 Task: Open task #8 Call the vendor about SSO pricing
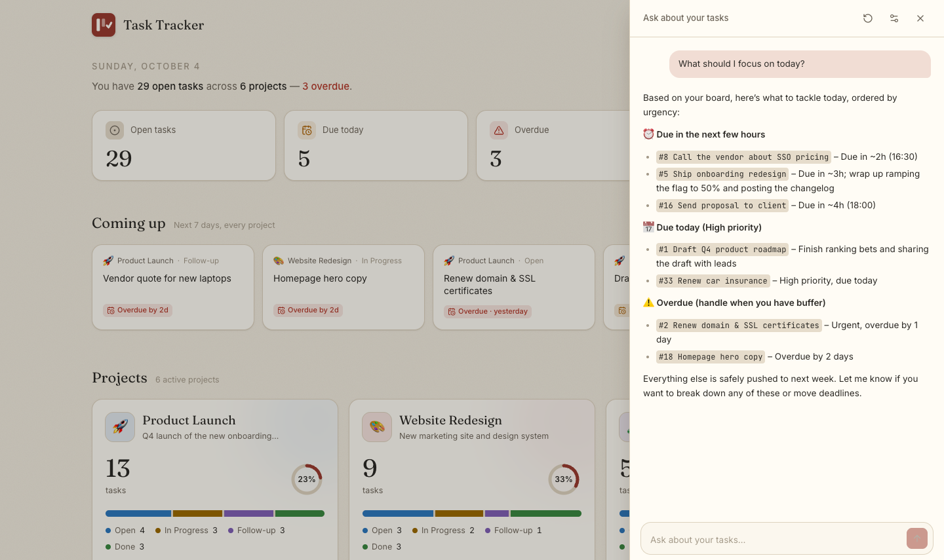[743, 157]
